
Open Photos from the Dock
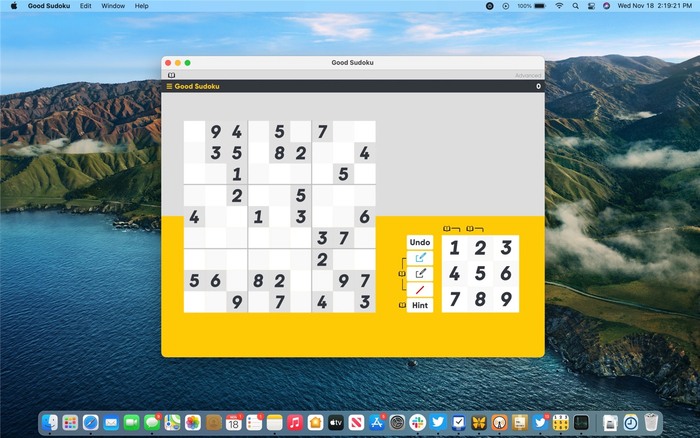[193, 422]
